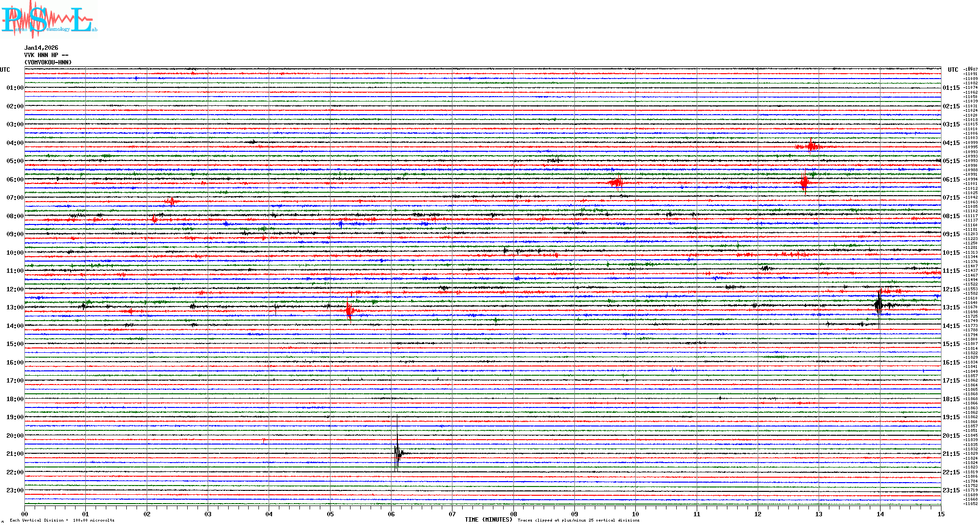Click minute marker 03 on bottom axis
Image resolution: width=980 pixels, height=527 pixels.
208,514
